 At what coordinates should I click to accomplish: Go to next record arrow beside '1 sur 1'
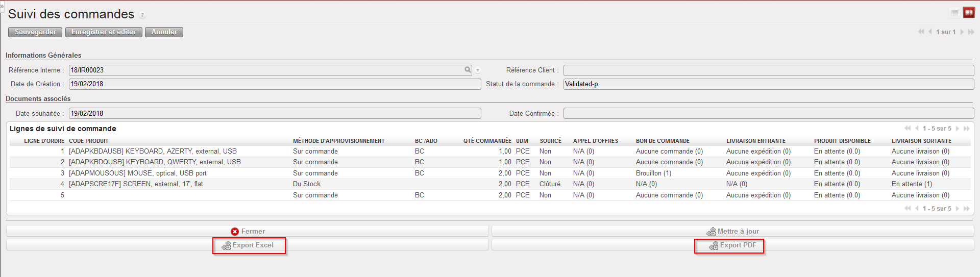click(962, 32)
